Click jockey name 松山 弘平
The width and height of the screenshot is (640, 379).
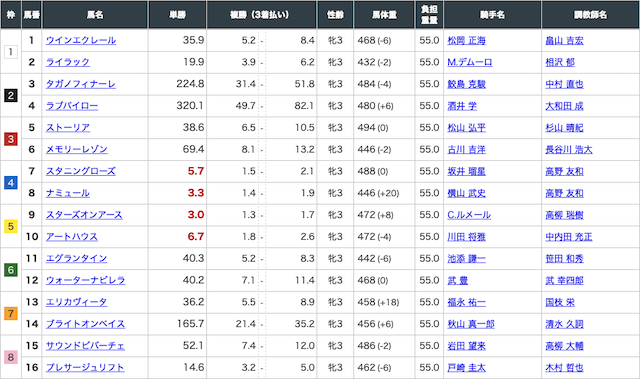tap(467, 128)
